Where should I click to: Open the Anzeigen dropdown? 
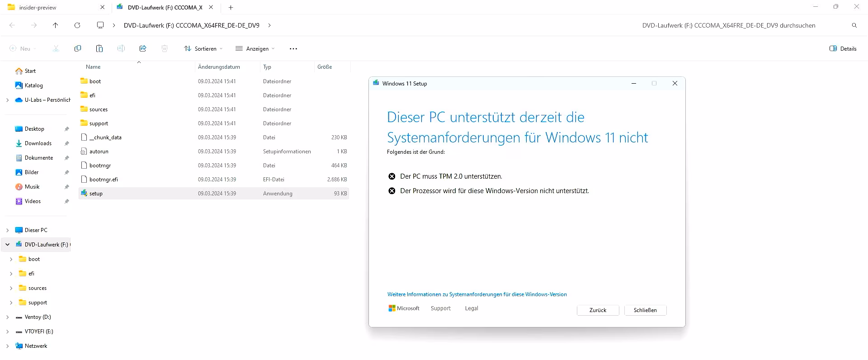pos(255,48)
